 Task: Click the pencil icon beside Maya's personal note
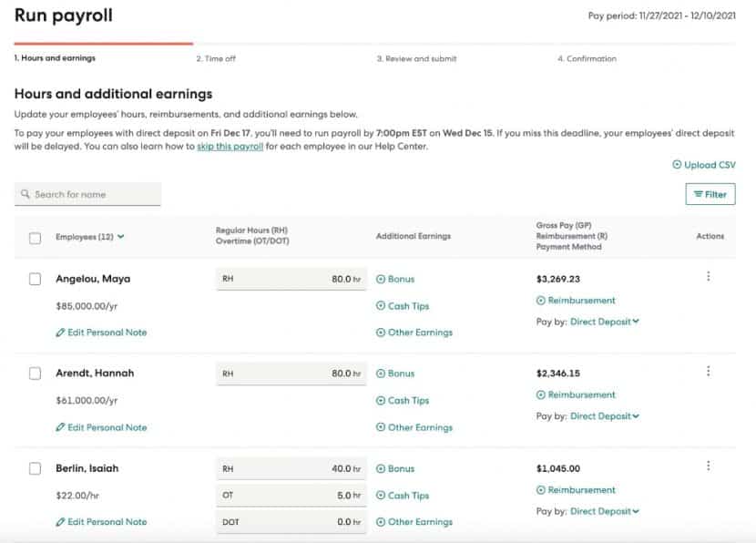tap(59, 332)
